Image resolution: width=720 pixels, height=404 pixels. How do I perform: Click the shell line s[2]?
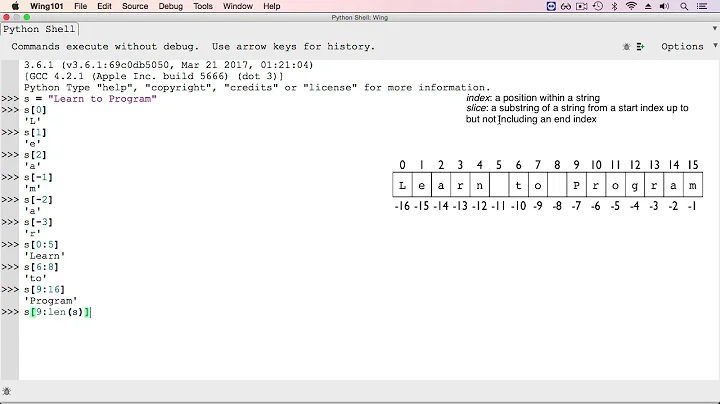[35, 155]
